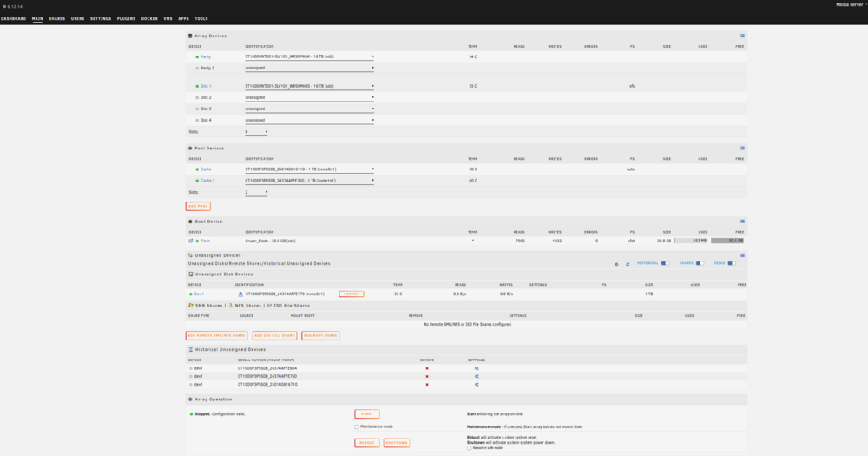
Task: Open the Users tab
Action: (77, 19)
